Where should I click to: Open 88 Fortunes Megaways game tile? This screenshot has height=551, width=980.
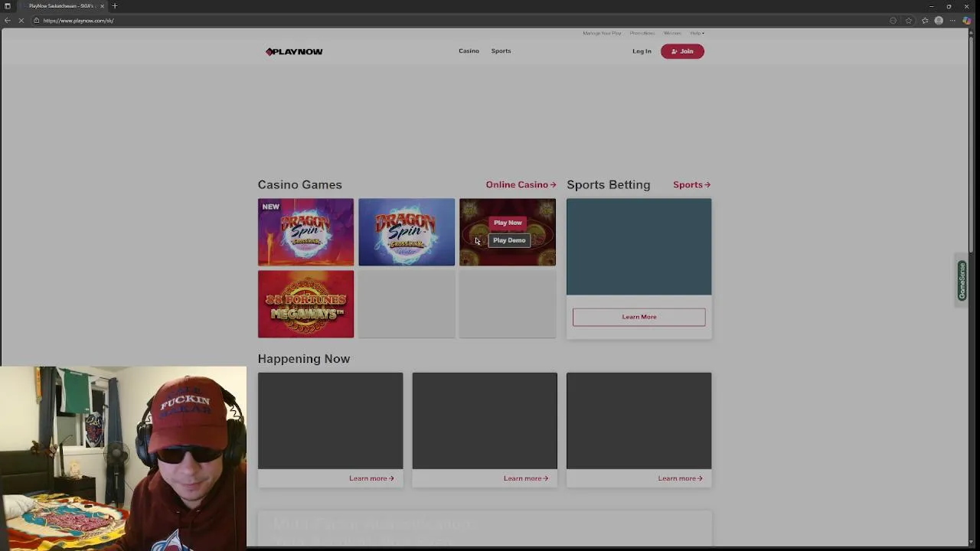point(305,304)
